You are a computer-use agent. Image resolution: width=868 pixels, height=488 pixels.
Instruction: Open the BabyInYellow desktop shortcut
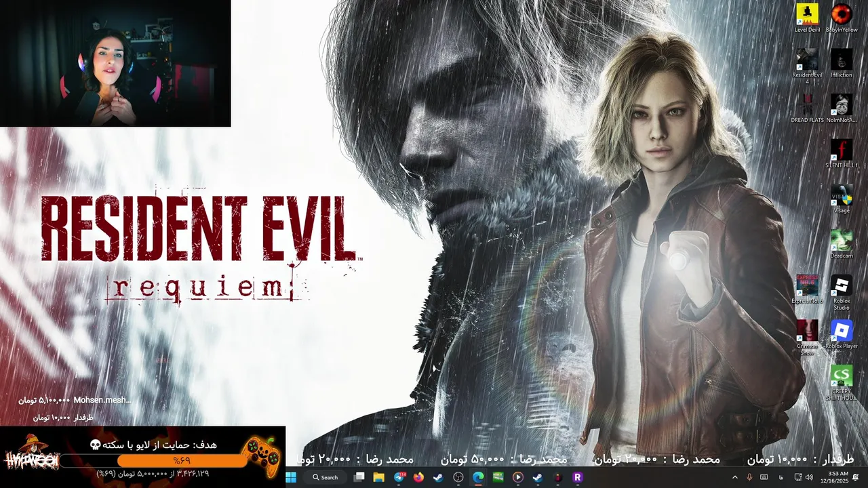point(842,18)
